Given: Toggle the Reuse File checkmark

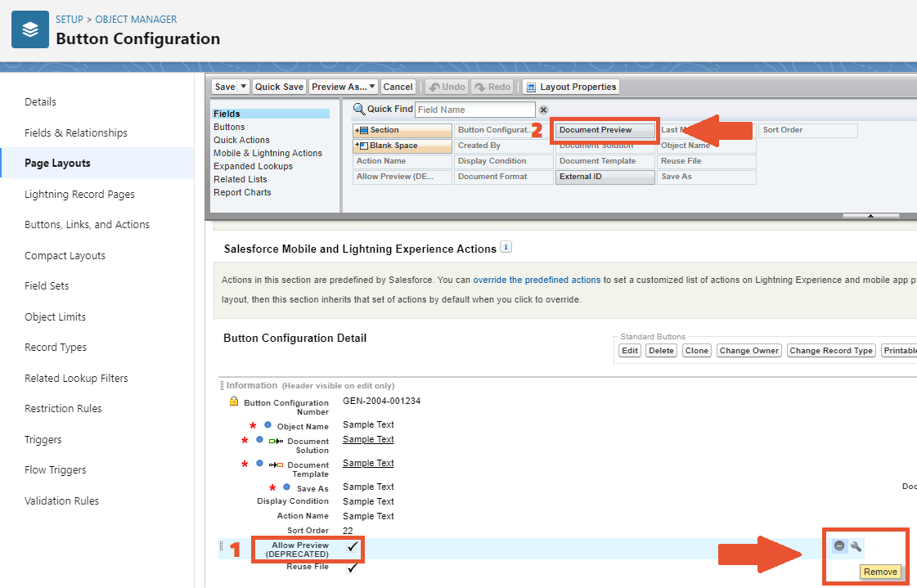Looking at the screenshot, I should (353, 567).
